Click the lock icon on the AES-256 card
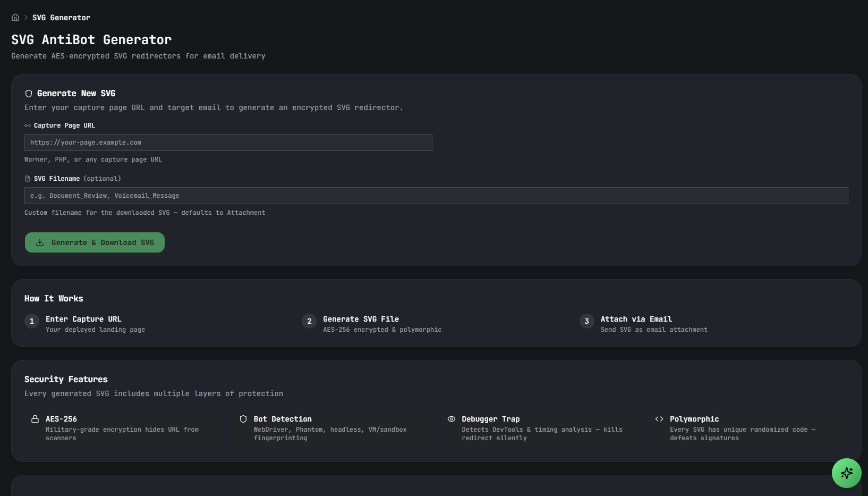868x496 pixels. [35, 419]
